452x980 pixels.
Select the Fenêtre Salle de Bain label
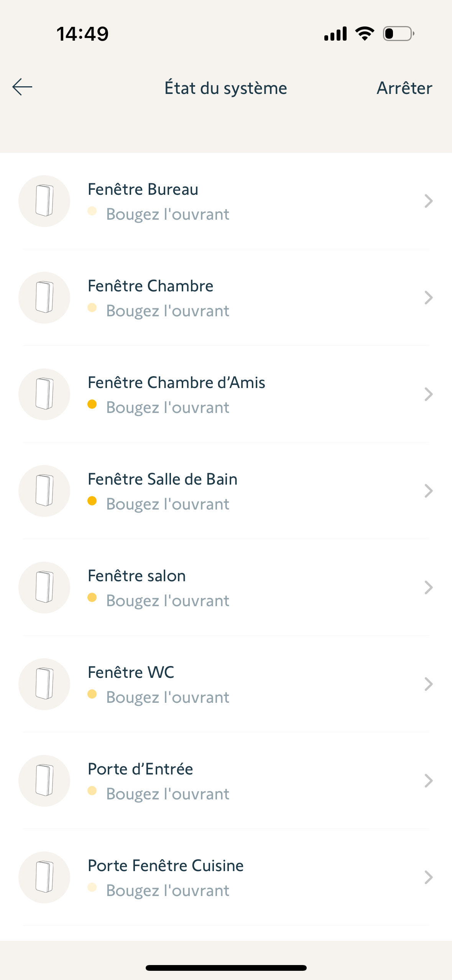pyautogui.click(x=163, y=479)
